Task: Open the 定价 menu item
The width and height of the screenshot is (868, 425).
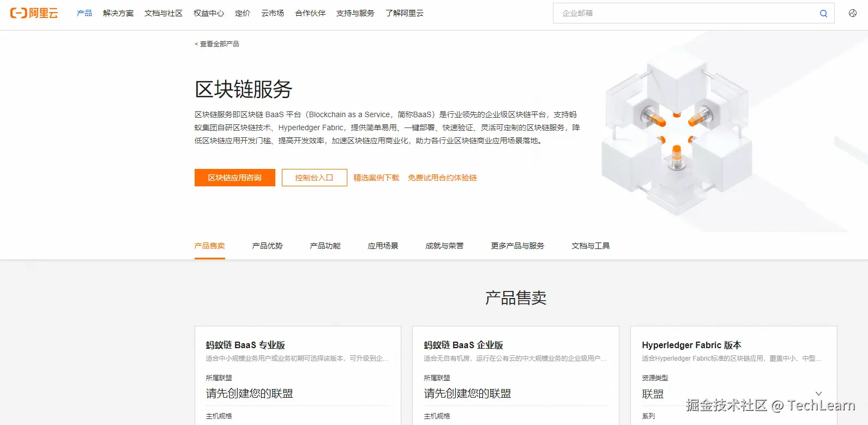Action: [x=243, y=13]
